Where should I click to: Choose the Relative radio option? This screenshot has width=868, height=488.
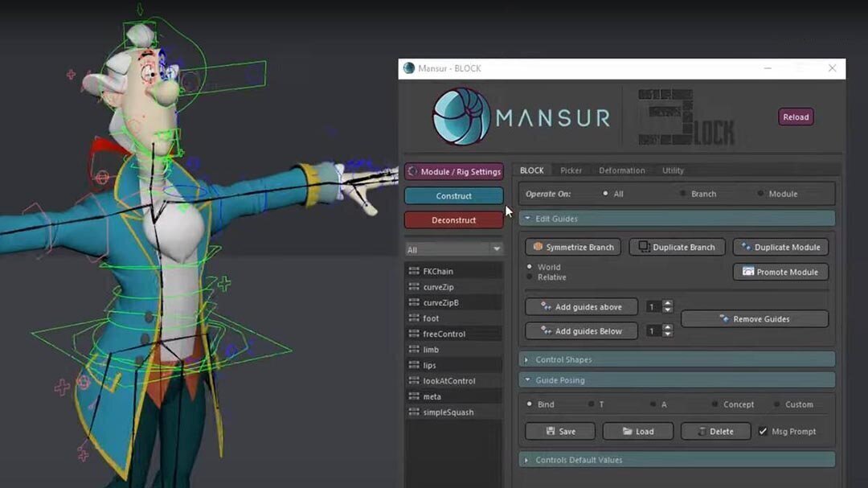pyautogui.click(x=530, y=277)
